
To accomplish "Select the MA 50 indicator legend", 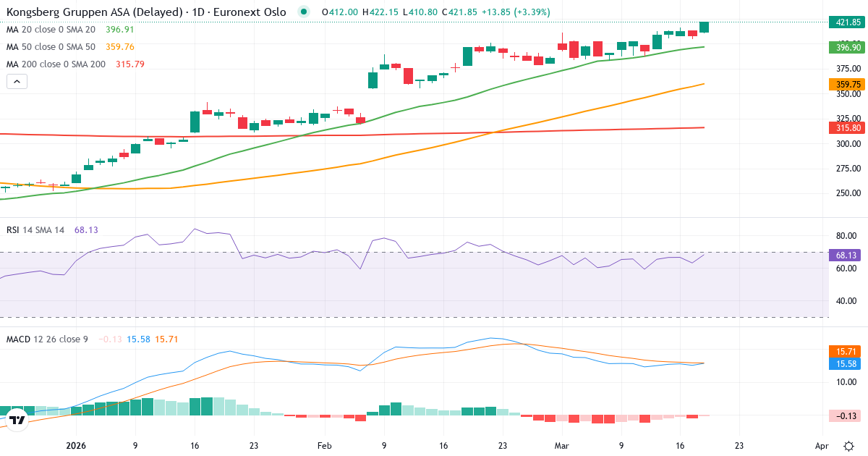I will click(51, 47).
